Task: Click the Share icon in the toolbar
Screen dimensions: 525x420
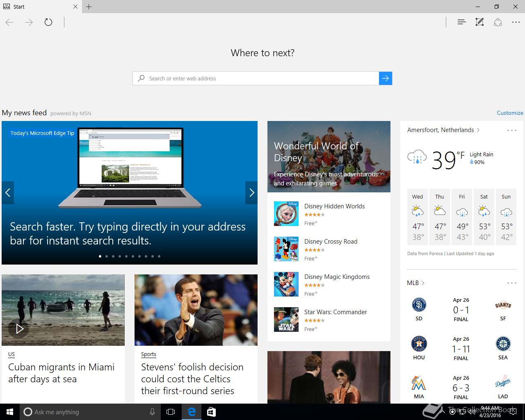Action: pyautogui.click(x=498, y=22)
